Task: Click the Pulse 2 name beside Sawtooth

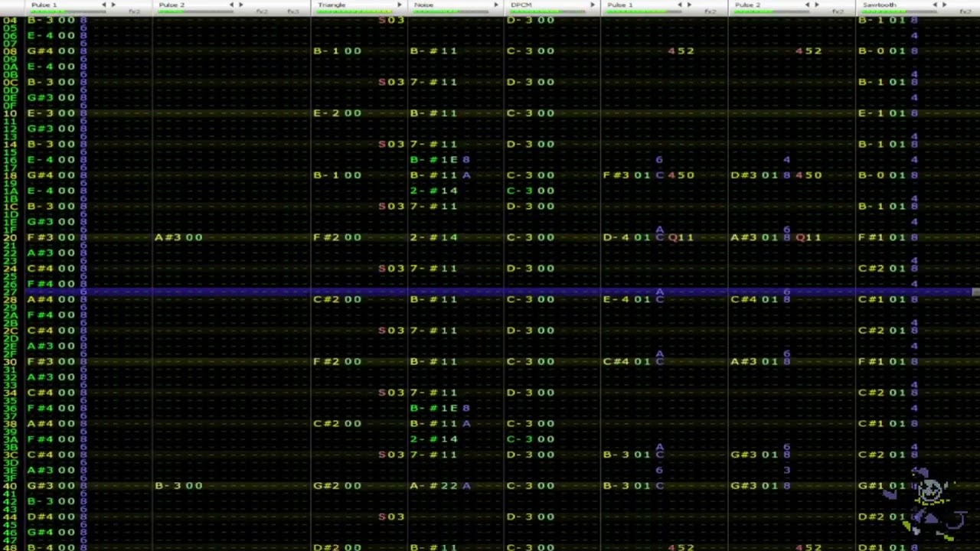Action: point(748,5)
